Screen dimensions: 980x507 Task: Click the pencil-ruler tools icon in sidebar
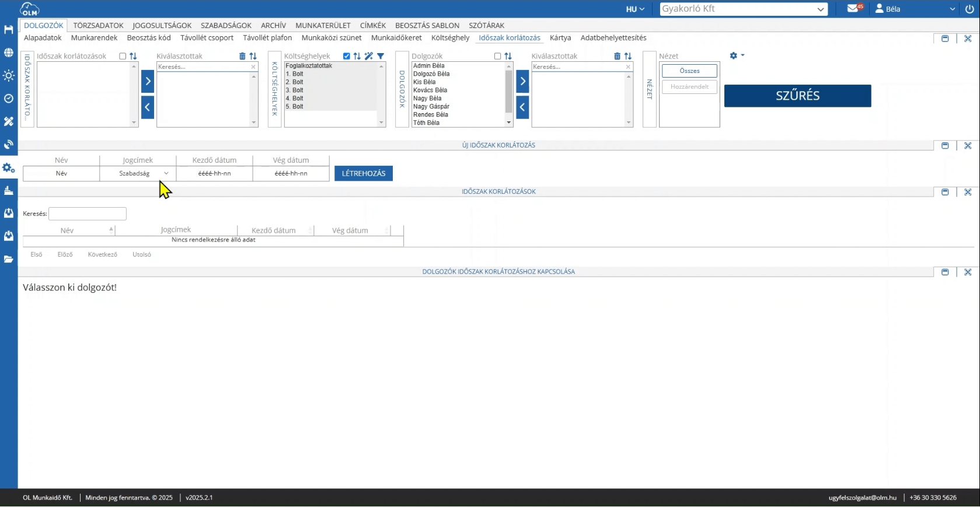coord(9,121)
